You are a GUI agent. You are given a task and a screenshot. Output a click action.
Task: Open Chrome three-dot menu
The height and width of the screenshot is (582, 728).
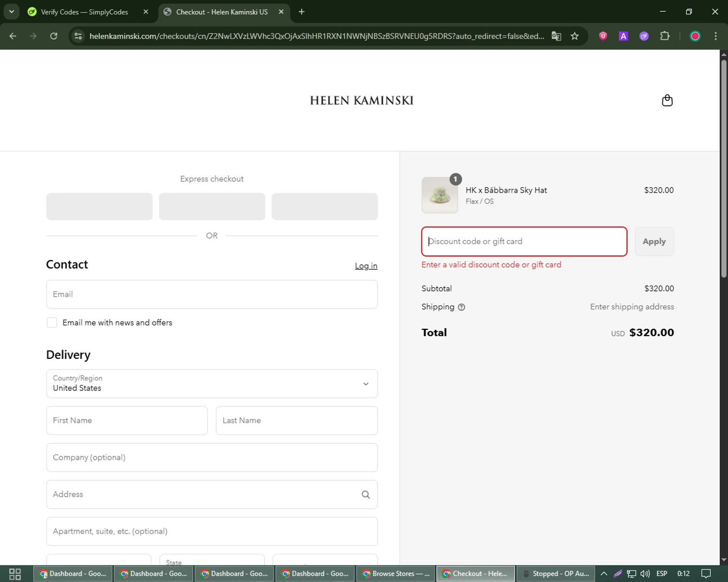(715, 36)
